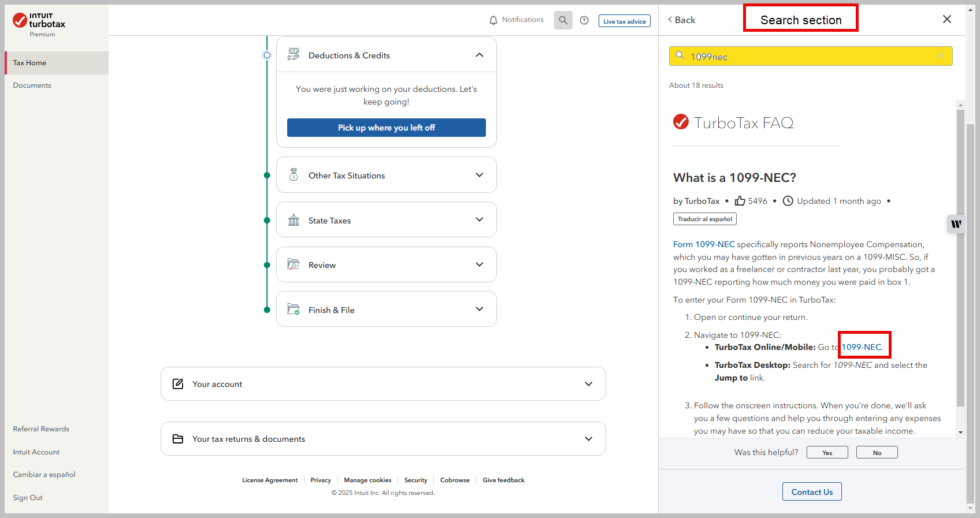Click the W side tab icon

click(x=956, y=224)
